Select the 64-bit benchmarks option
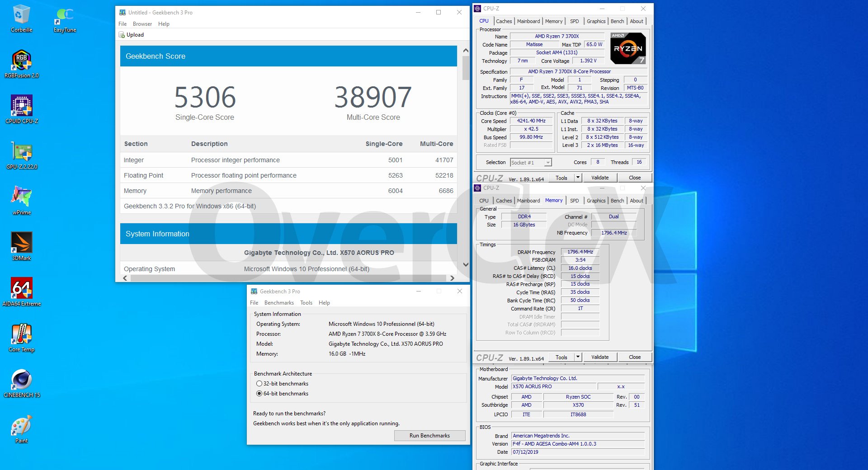The image size is (868, 470). (259, 394)
